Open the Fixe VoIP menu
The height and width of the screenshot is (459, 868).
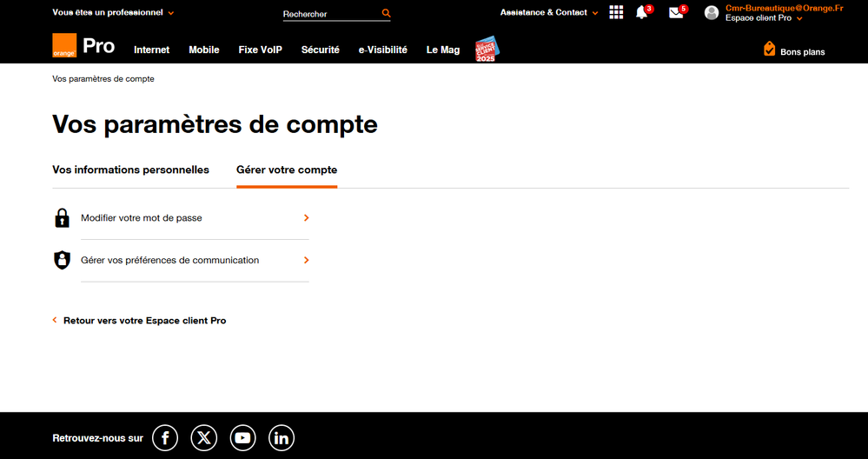[260, 50]
